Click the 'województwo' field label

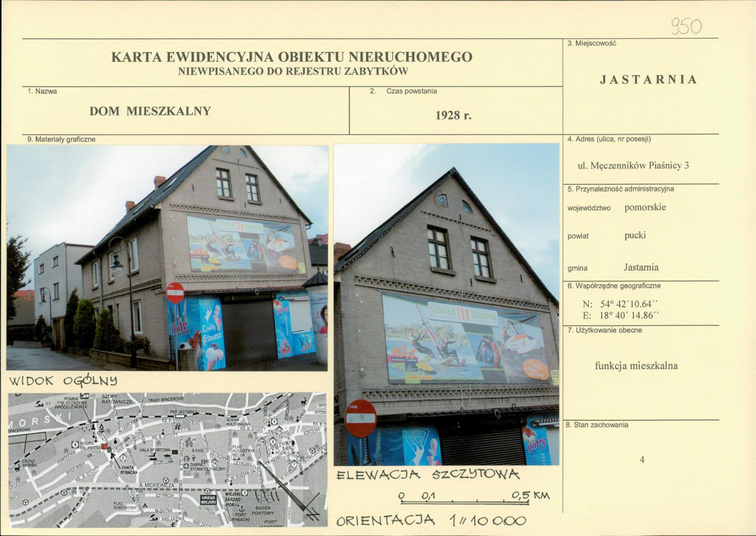tap(589, 208)
